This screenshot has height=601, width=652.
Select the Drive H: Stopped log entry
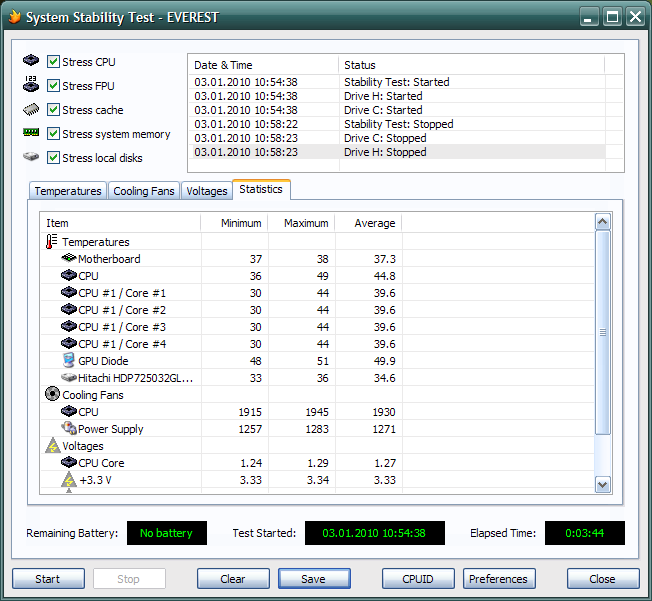pos(385,152)
